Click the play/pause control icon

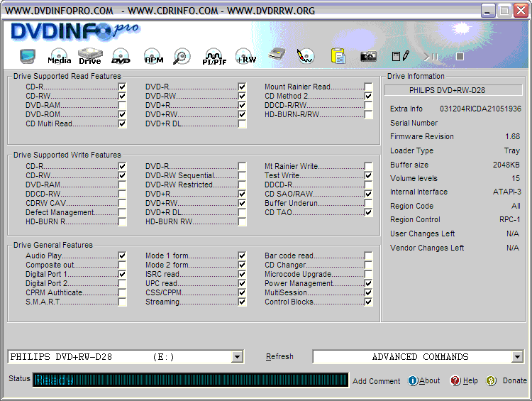431,57
